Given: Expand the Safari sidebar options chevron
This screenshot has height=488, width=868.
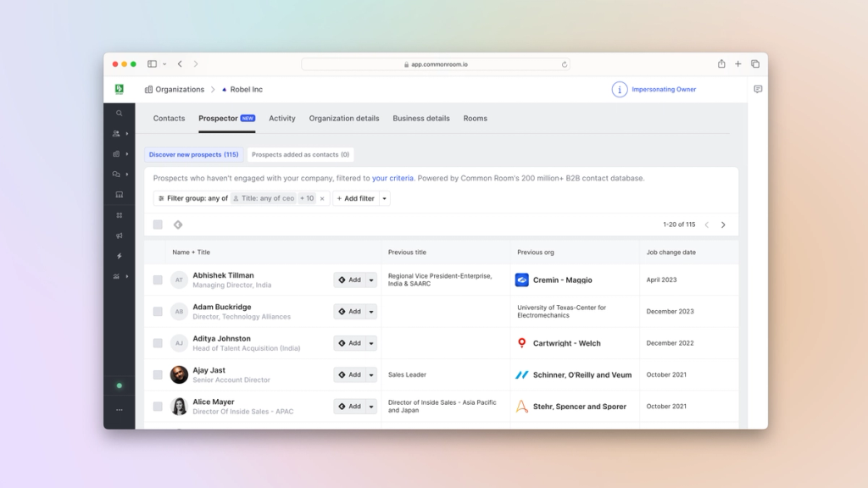Looking at the screenshot, I should 164,64.
